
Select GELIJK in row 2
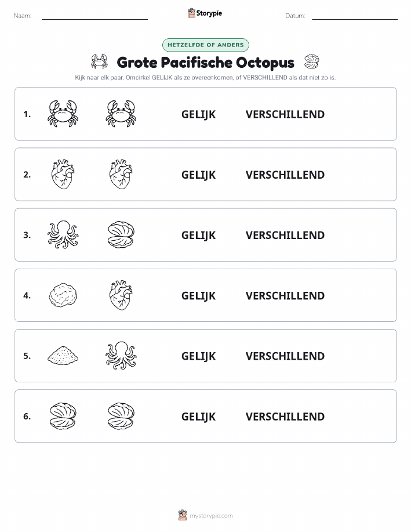point(198,175)
